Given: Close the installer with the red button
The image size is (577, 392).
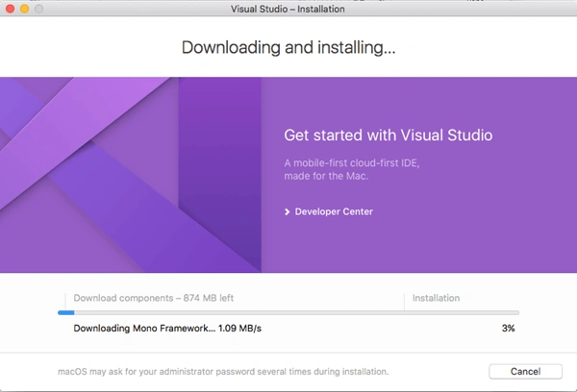Looking at the screenshot, I should 11,9.
